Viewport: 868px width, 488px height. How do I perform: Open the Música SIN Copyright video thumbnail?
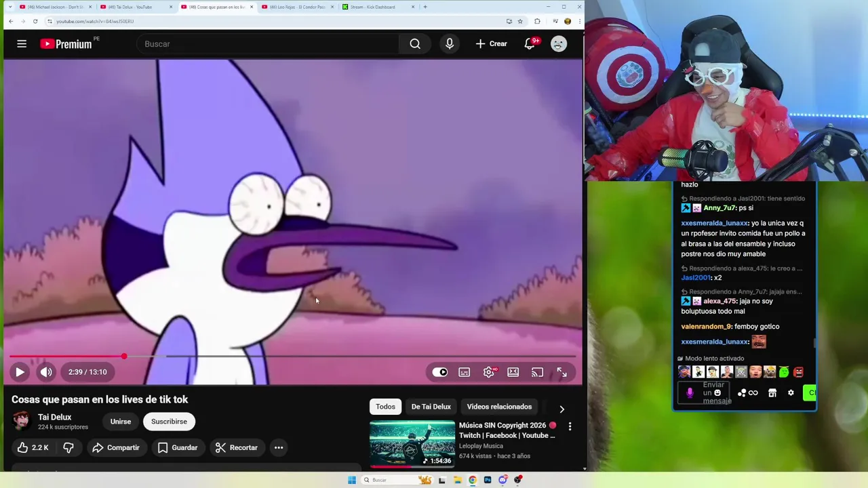pos(412,444)
